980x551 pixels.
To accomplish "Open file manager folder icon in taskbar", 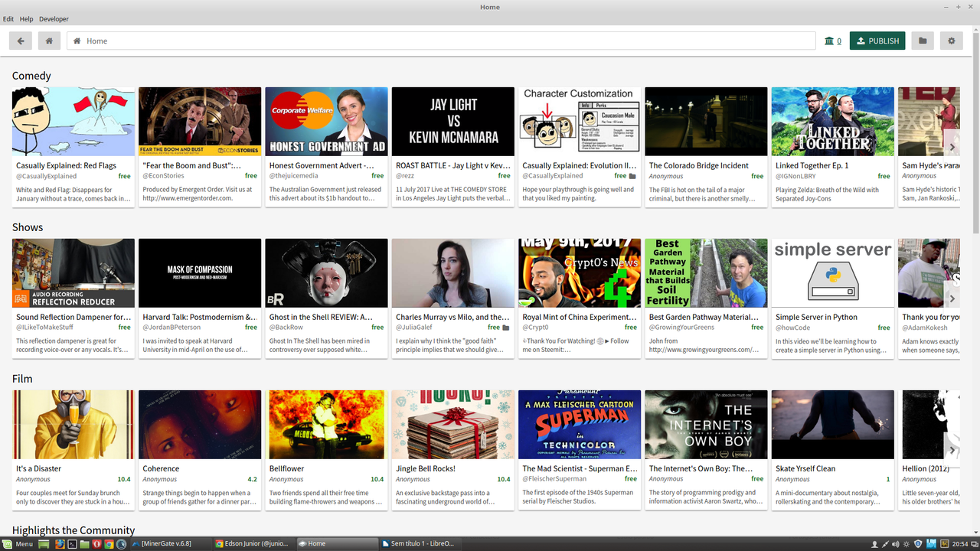I will (x=84, y=543).
